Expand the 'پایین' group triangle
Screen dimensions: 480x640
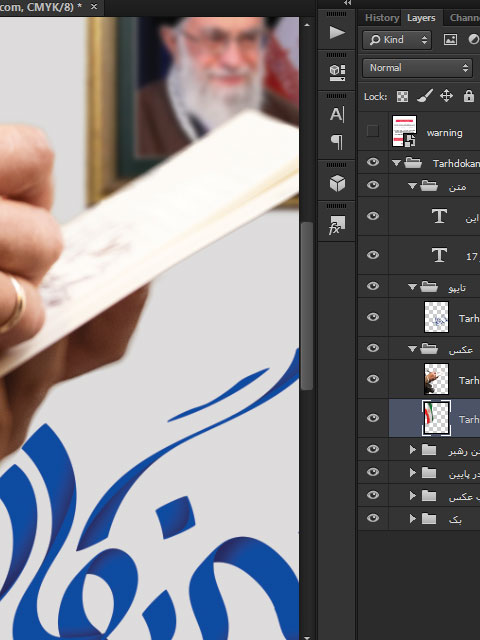[412, 473]
